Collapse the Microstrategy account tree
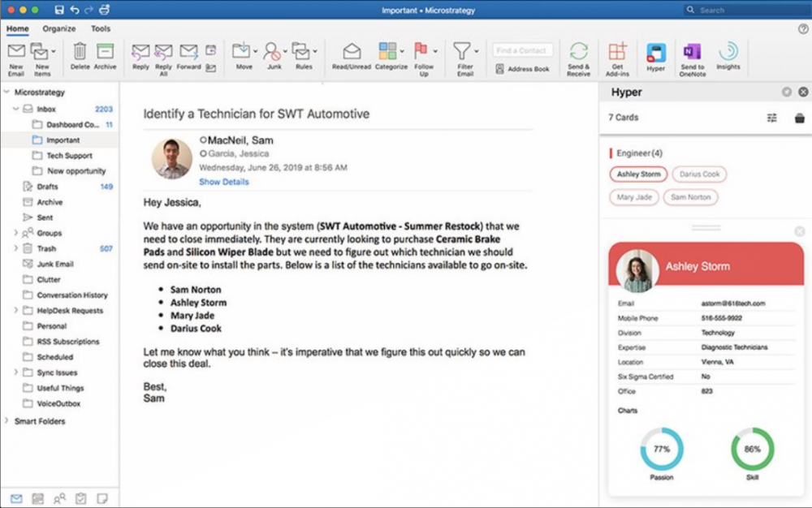Screen dimensions: 812x508 [6, 92]
